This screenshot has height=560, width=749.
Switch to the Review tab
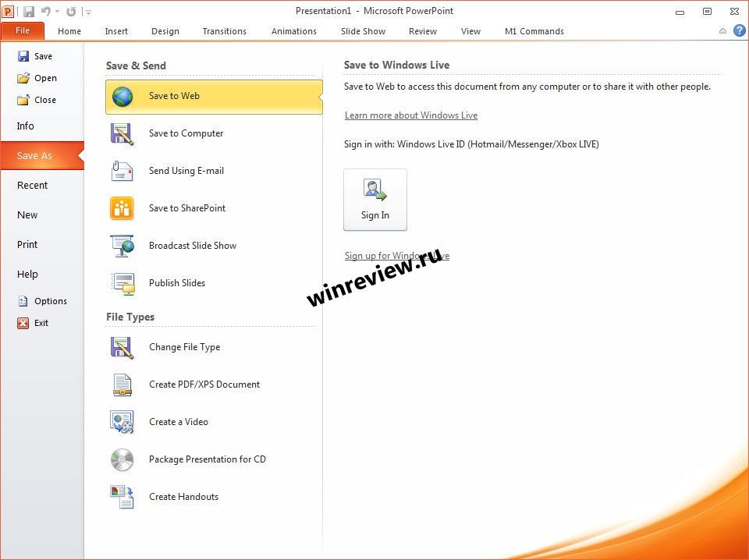click(423, 31)
